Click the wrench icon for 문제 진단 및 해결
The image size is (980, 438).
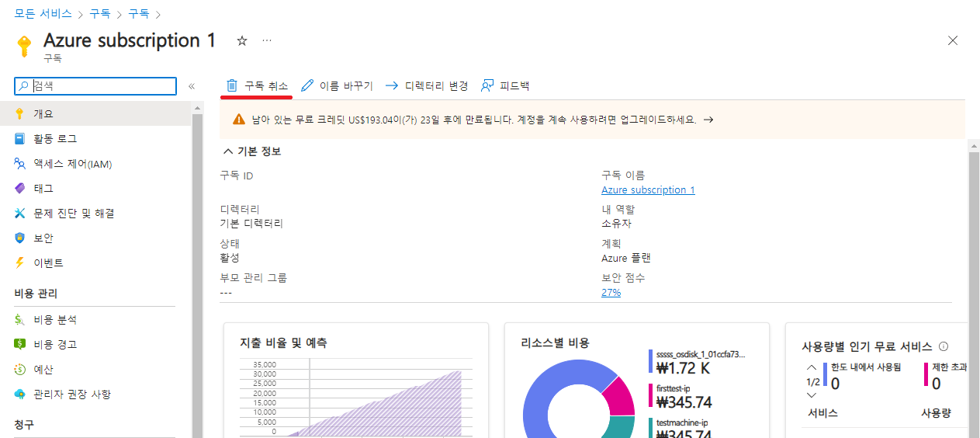coord(20,214)
